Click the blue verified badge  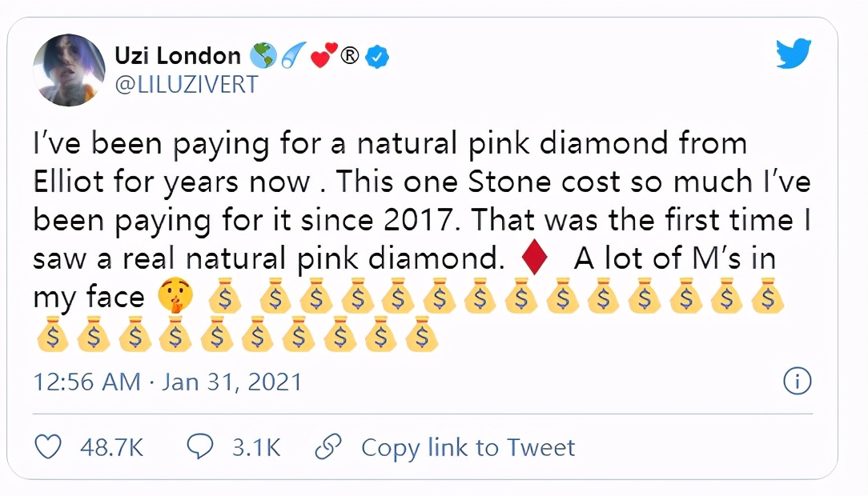pyautogui.click(x=378, y=58)
